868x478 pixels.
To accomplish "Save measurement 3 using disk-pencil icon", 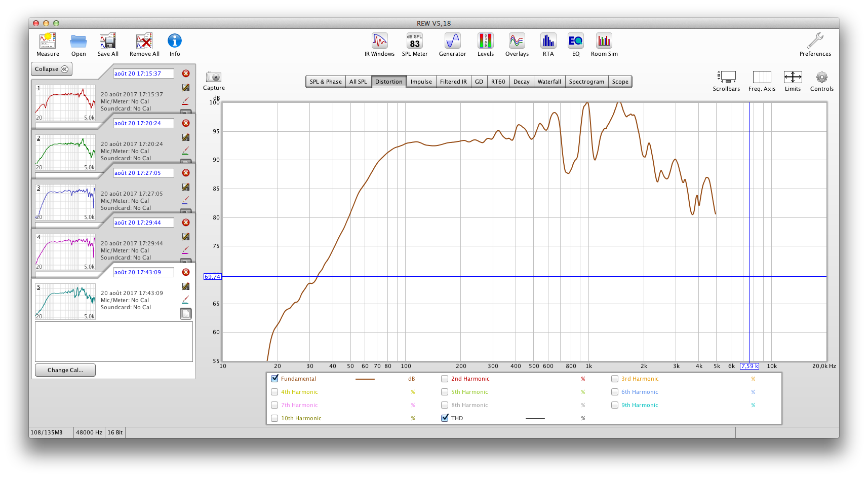I will click(186, 187).
